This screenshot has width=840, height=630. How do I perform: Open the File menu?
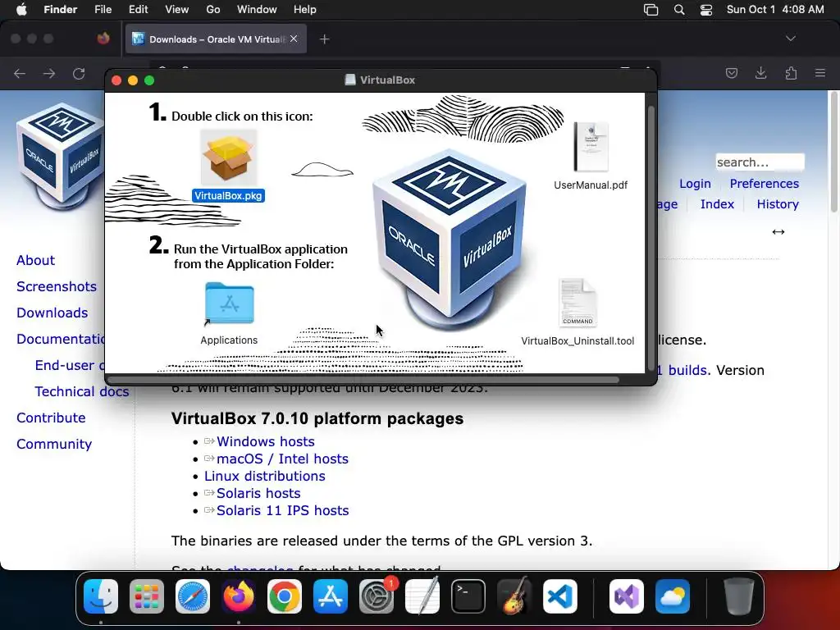pos(103,10)
